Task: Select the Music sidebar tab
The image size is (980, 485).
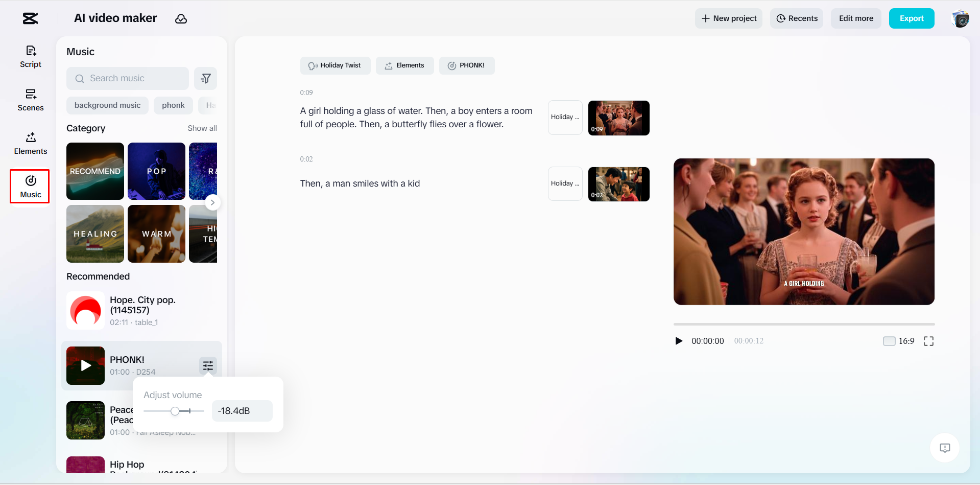Action: [x=30, y=187]
